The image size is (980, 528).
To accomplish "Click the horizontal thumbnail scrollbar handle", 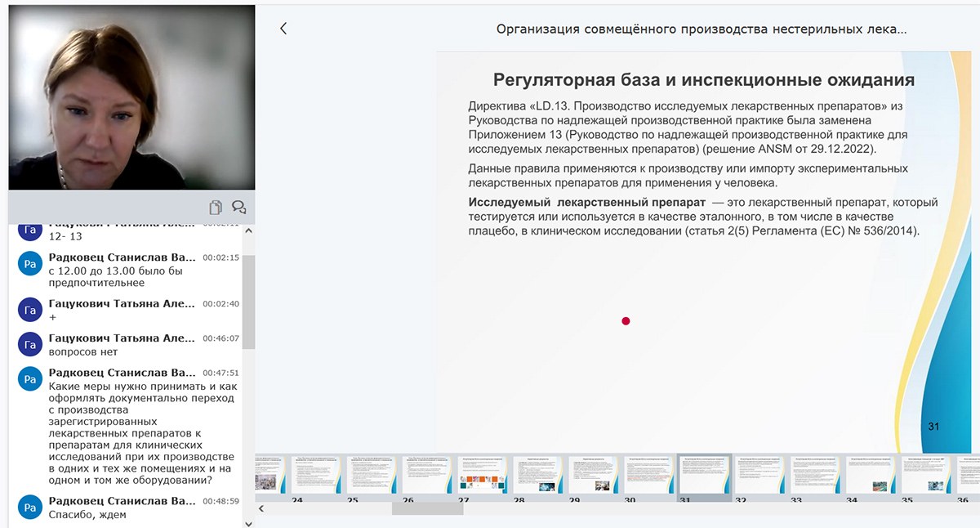I will (427, 508).
